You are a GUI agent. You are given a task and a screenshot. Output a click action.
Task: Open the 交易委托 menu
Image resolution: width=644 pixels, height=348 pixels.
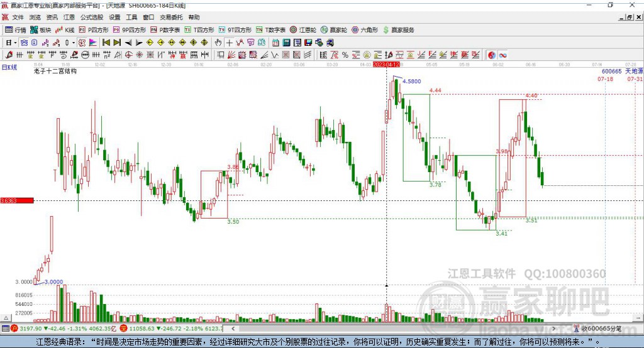click(x=171, y=17)
